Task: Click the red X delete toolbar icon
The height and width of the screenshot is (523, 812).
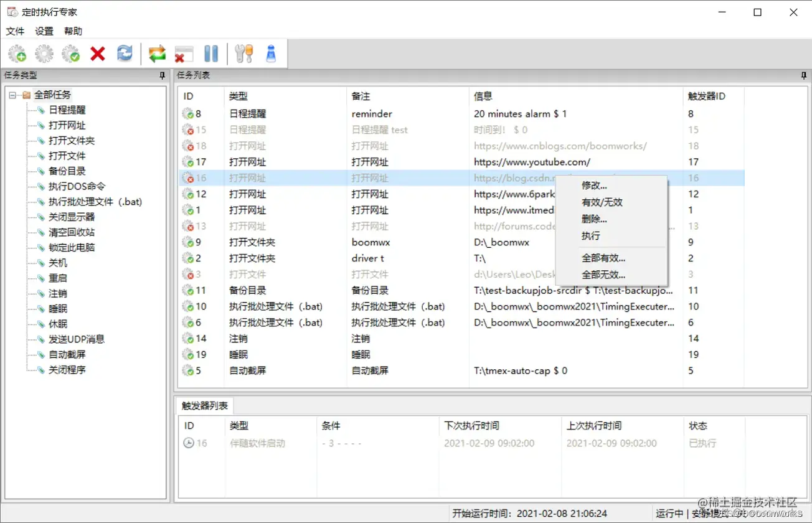Action: [98, 54]
